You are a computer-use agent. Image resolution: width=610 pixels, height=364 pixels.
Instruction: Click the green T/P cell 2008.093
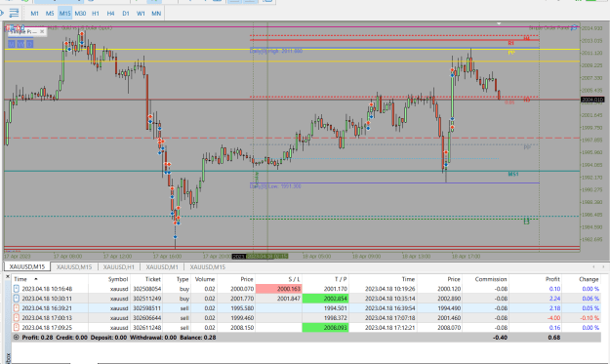(325, 328)
